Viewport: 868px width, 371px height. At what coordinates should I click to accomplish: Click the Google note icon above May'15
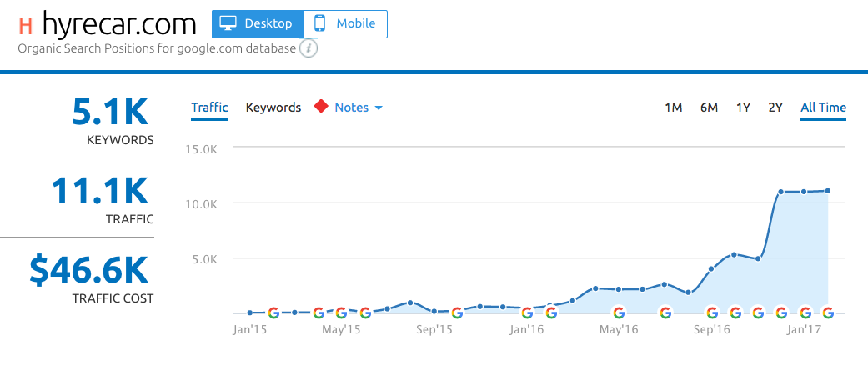pyautogui.click(x=342, y=313)
